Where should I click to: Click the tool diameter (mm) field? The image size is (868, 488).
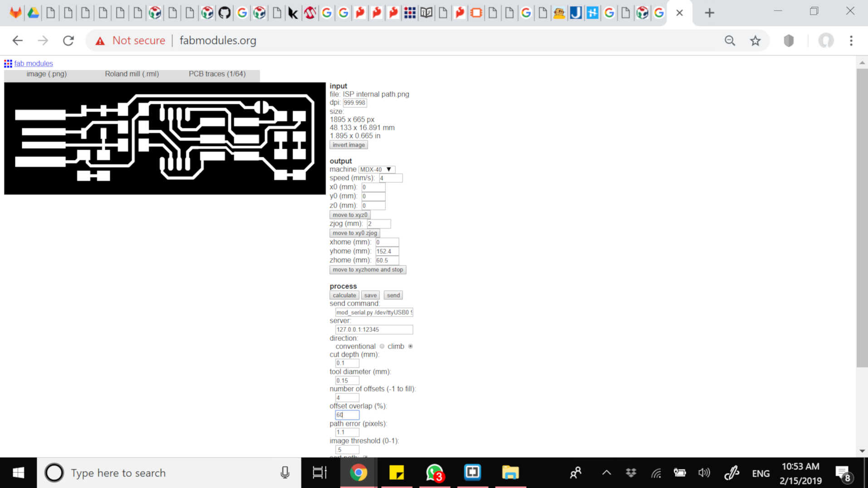347,381
